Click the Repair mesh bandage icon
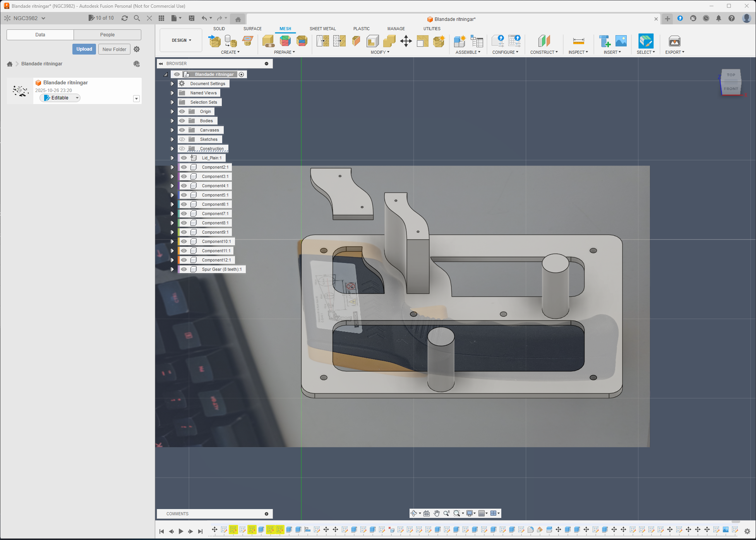Image resolution: width=756 pixels, height=540 pixels. (268, 41)
